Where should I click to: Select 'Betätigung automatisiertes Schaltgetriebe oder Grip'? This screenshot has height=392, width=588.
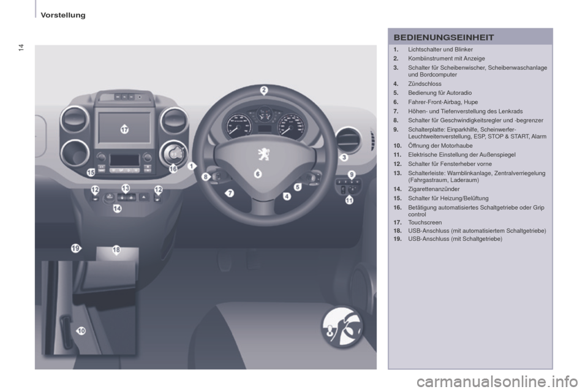click(x=476, y=208)
